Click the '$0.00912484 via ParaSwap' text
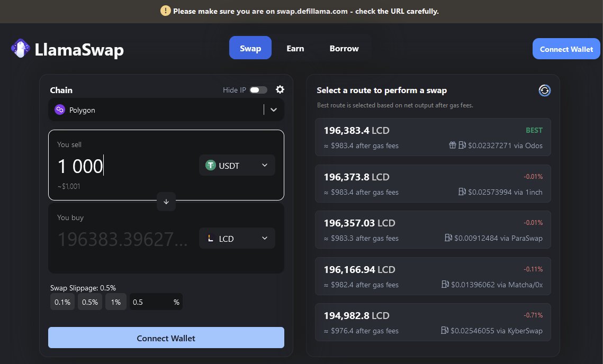 point(498,238)
